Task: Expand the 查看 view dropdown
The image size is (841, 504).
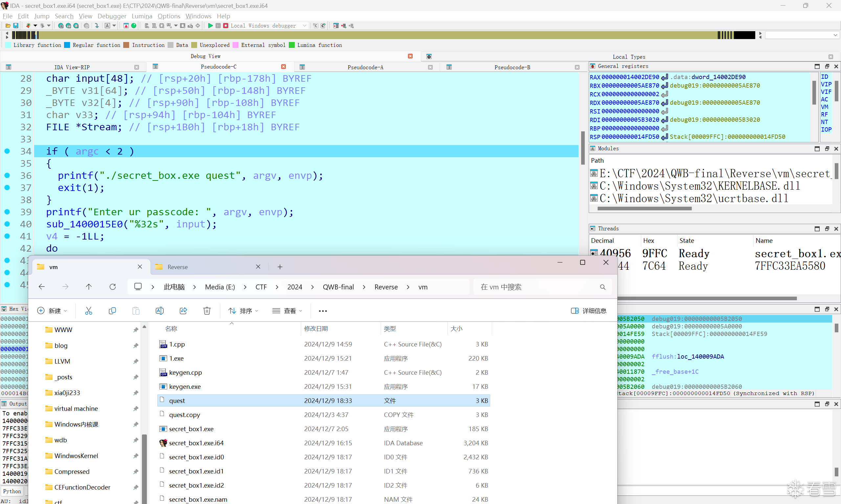Action: pyautogui.click(x=287, y=310)
